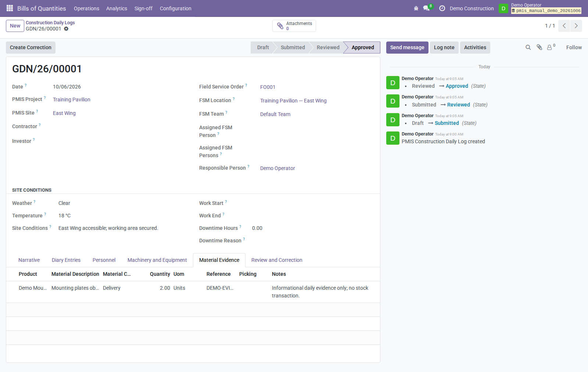The width and height of the screenshot is (588, 372).
Task: Open Demo Operator user avatar menu
Action: [x=503, y=8]
